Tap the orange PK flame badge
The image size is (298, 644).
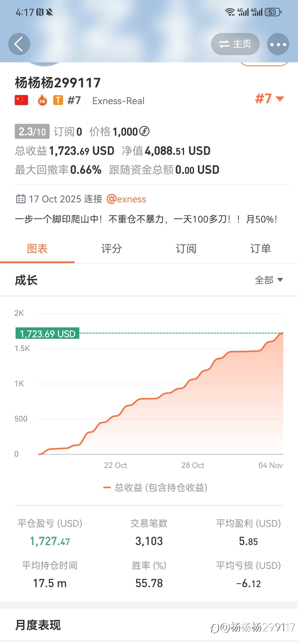pos(43,100)
